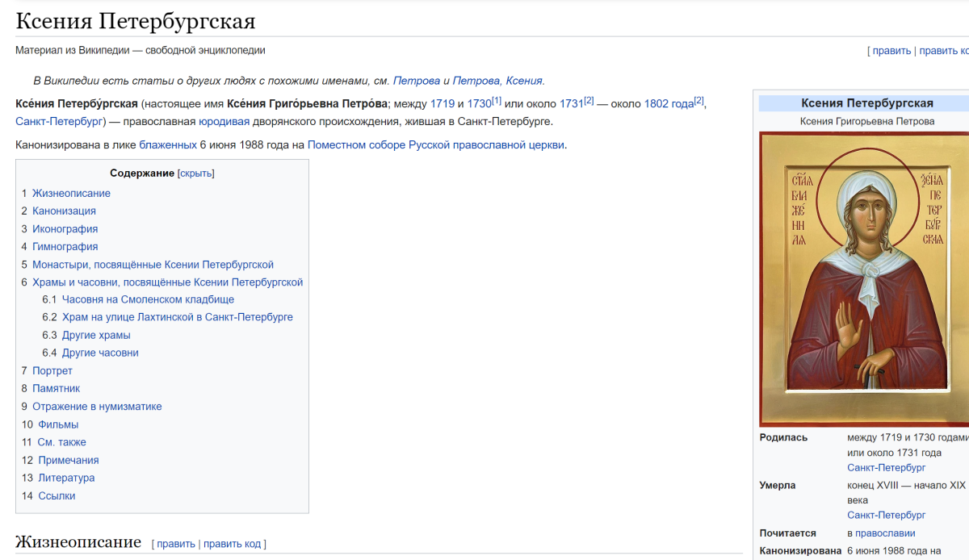The height and width of the screenshot is (560, 969).
Task: Jump to section 'Памятник'
Action: pyautogui.click(x=56, y=389)
